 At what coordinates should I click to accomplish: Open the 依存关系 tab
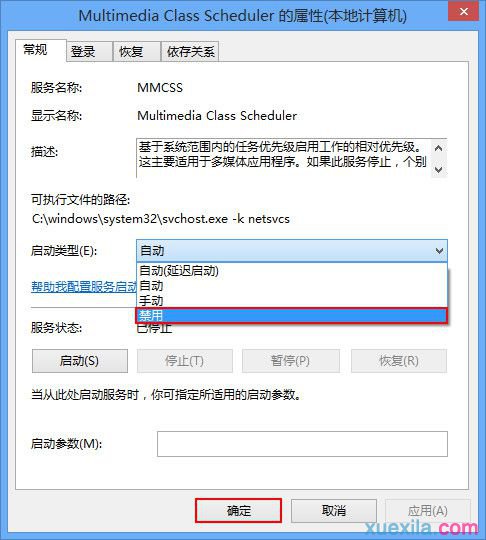pos(190,52)
